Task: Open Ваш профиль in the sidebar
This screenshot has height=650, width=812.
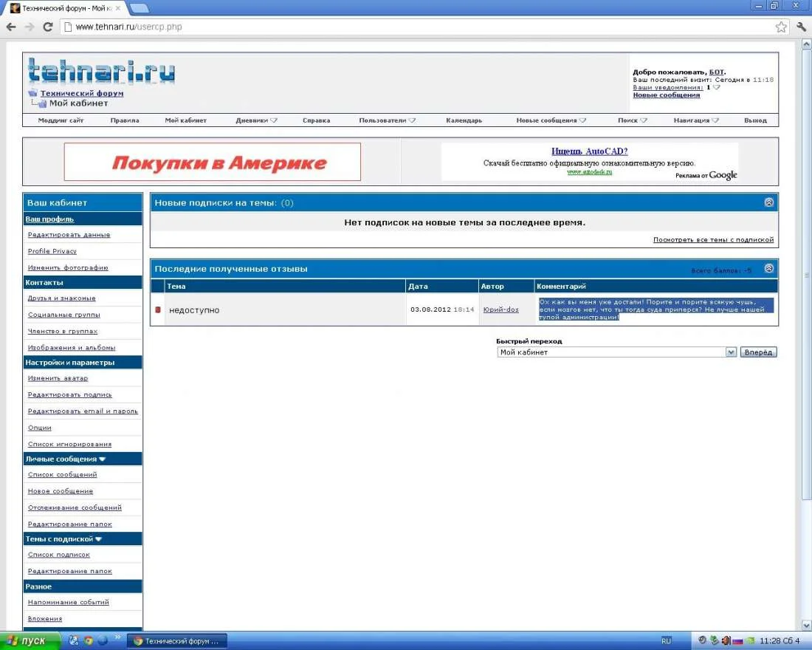Action: click(49, 219)
